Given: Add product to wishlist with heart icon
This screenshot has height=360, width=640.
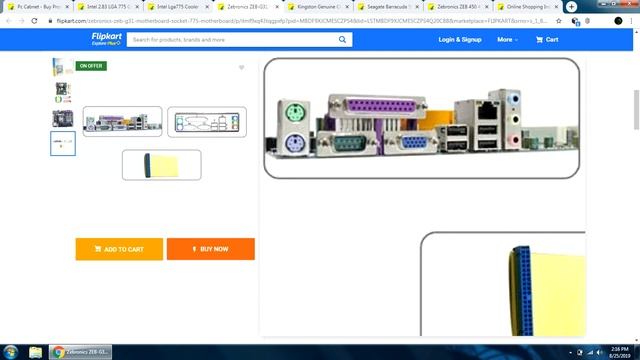Looking at the screenshot, I should [242, 67].
